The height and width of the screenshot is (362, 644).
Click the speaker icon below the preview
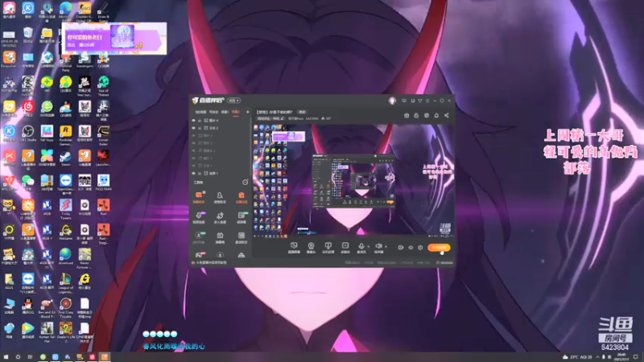click(378, 246)
